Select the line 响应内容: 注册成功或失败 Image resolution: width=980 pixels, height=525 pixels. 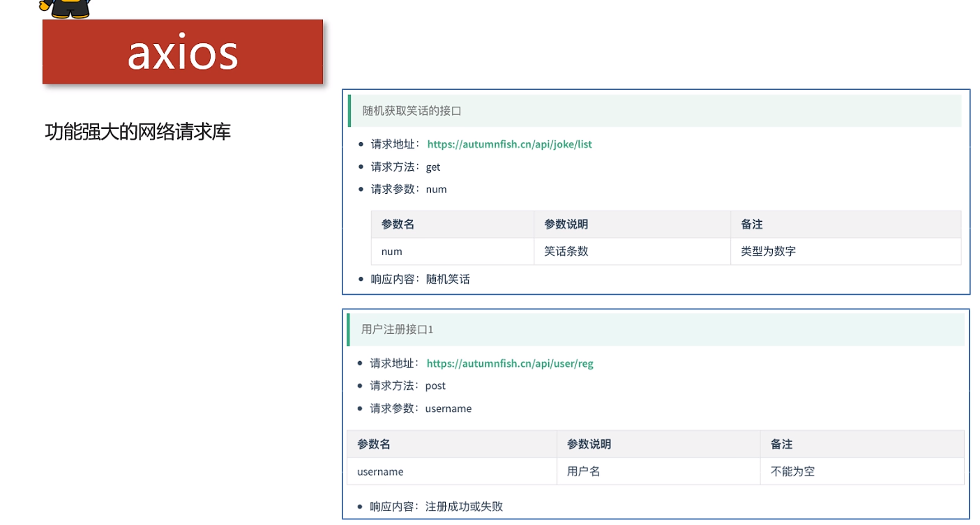point(436,506)
